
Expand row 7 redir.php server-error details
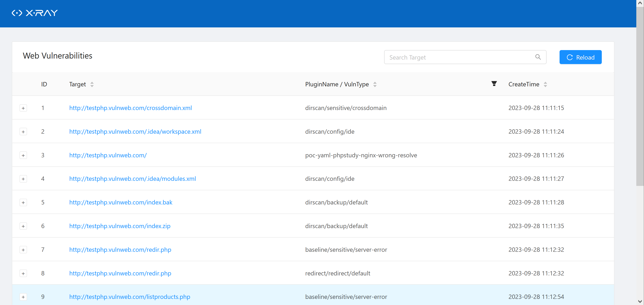point(23,250)
